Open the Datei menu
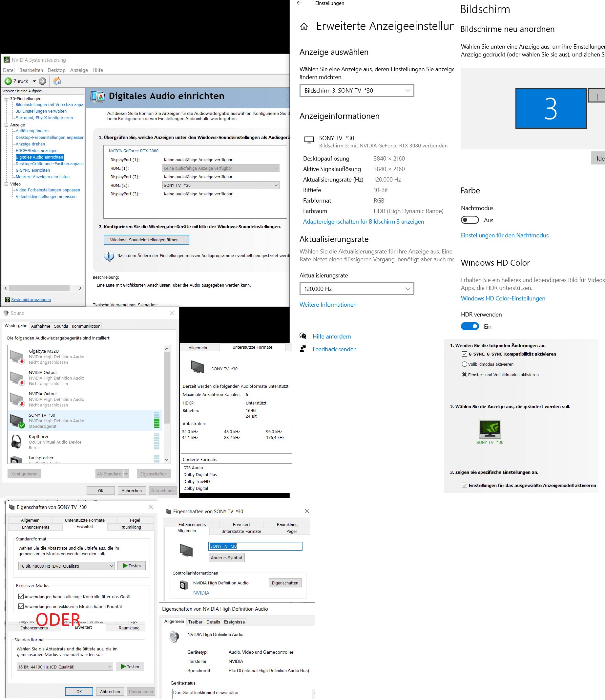The height and width of the screenshot is (700, 605). (9, 70)
